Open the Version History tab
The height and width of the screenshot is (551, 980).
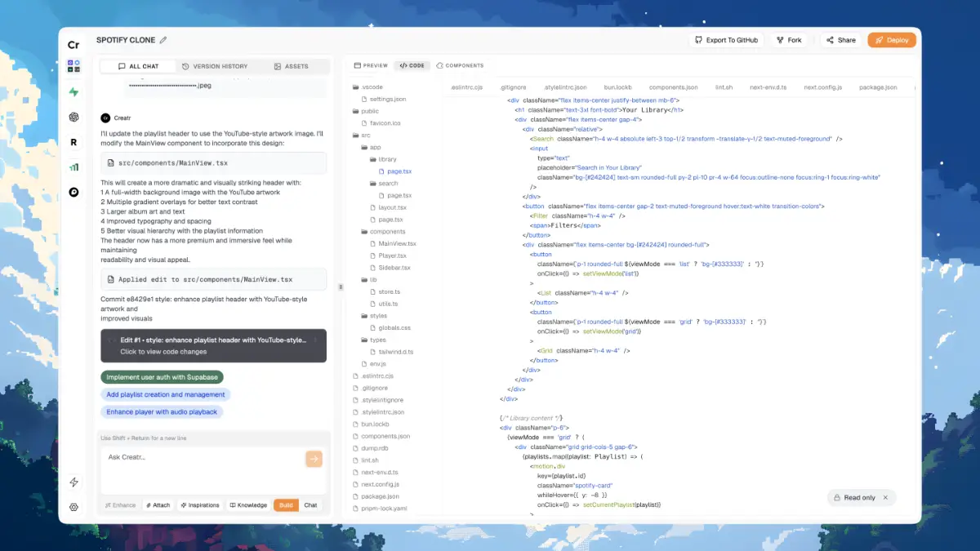[215, 66]
